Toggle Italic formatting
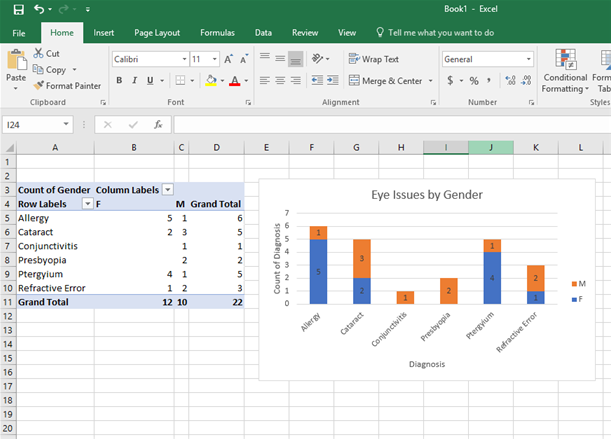The height and width of the screenshot is (439, 611). 135,81
